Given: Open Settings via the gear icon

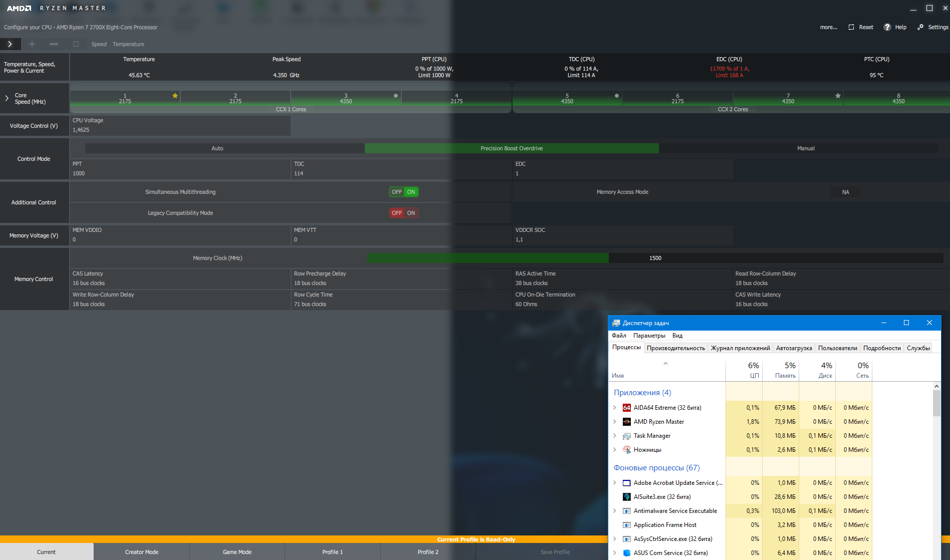Looking at the screenshot, I should [x=920, y=27].
